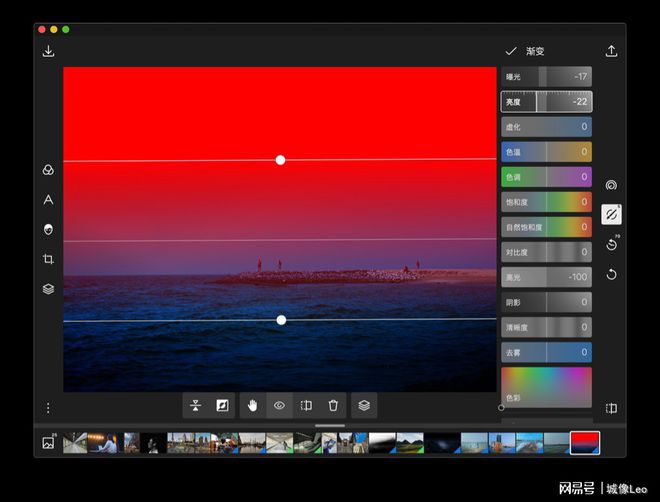Select the escalator thumbnail with green corner
Screen dimensions: 660x502
pyautogui.click(x=308, y=443)
